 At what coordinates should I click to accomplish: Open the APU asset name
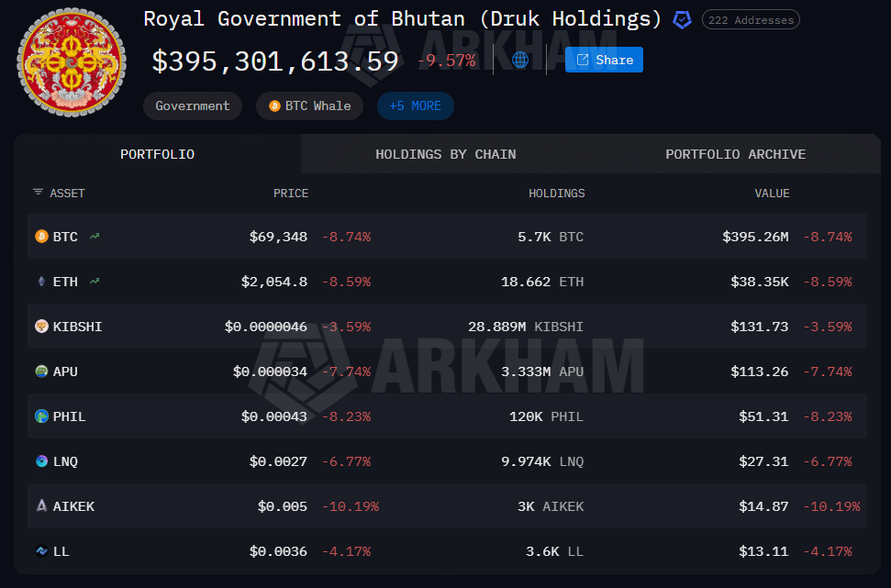pos(65,372)
